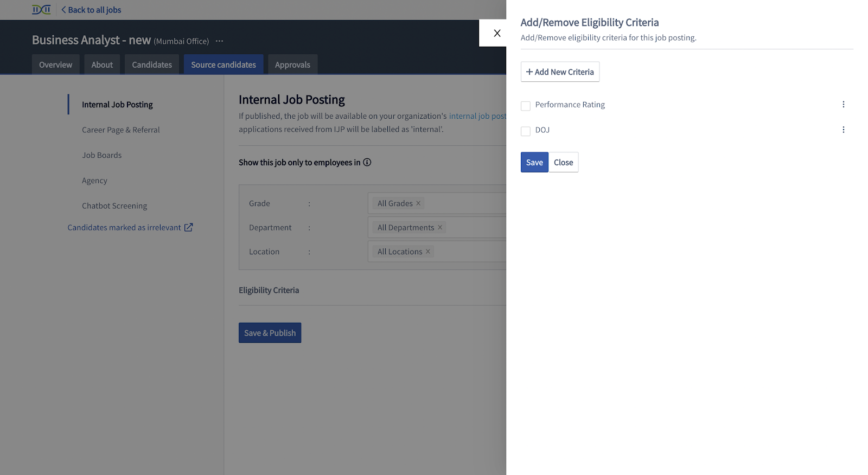Image resolution: width=868 pixels, height=475 pixels.
Task: Go back to all jobs
Action: 91,10
